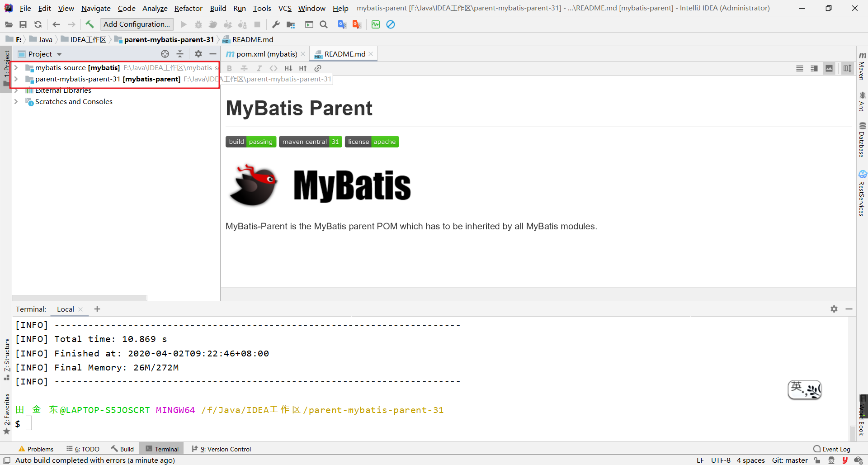The height and width of the screenshot is (465, 868).
Task: Show editor only view mode
Action: tap(800, 68)
